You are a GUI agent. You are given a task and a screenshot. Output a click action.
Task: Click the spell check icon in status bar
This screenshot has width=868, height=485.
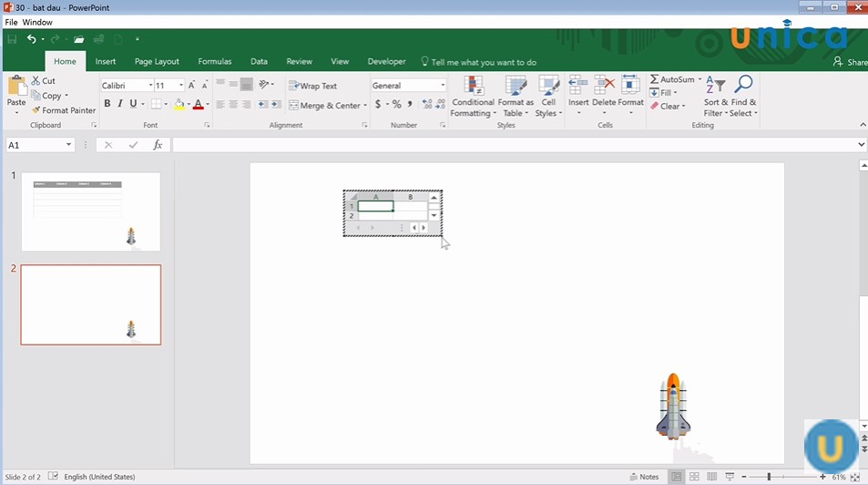tap(53, 476)
